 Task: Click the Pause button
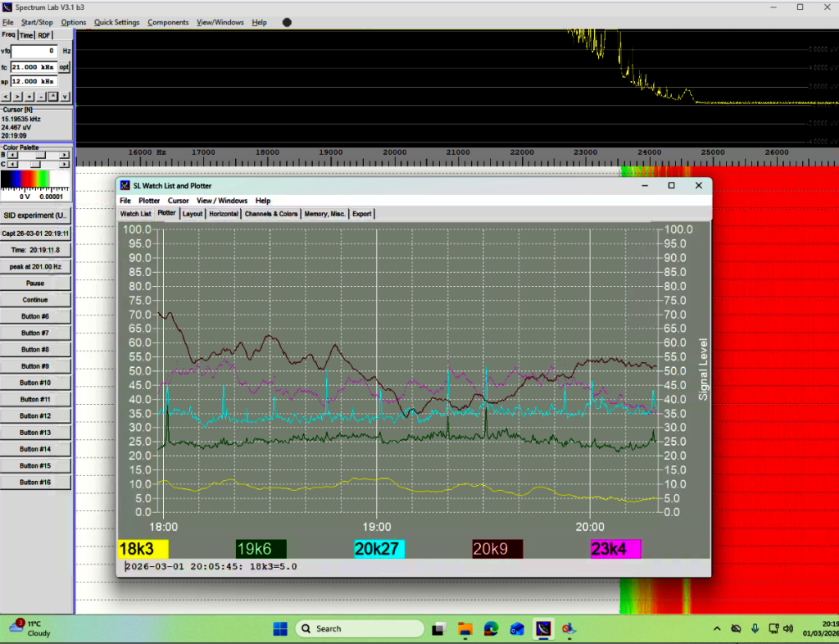(35, 283)
